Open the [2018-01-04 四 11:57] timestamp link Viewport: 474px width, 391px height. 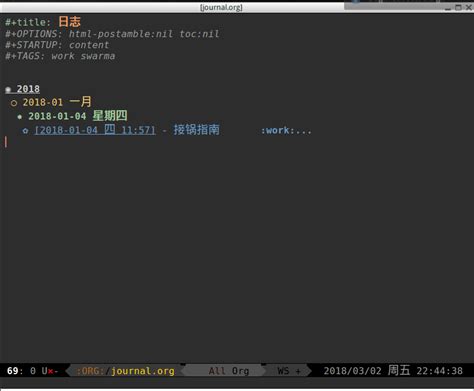[95, 130]
